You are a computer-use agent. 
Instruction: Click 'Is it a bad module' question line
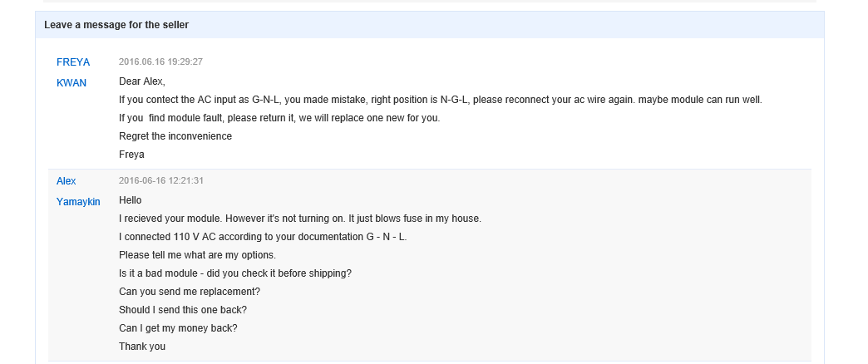(235, 273)
